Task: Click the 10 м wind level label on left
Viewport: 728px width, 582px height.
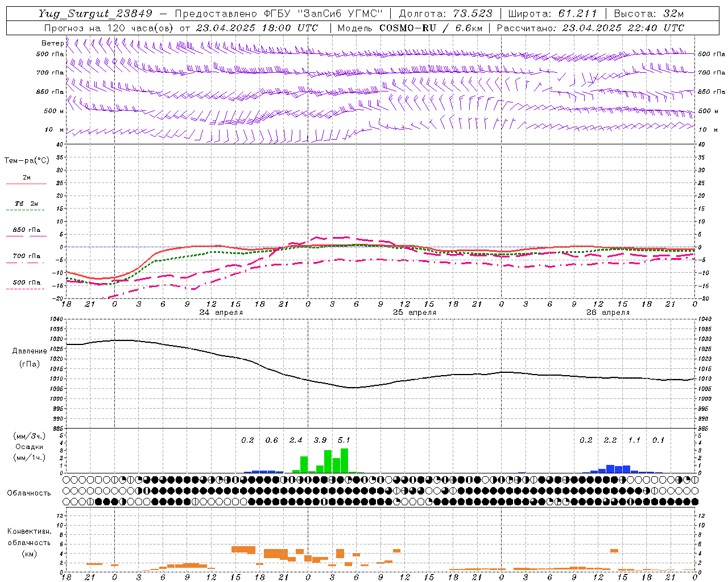Action: tap(54, 130)
